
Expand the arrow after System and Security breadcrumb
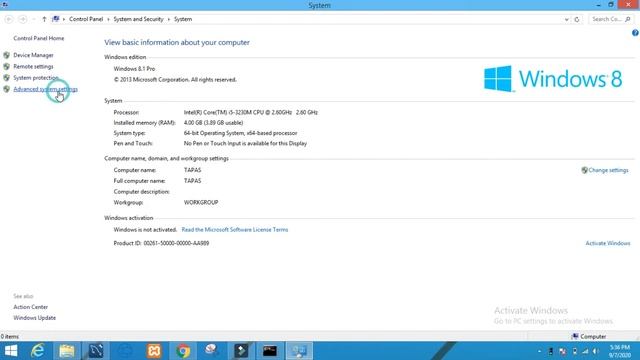click(169, 19)
